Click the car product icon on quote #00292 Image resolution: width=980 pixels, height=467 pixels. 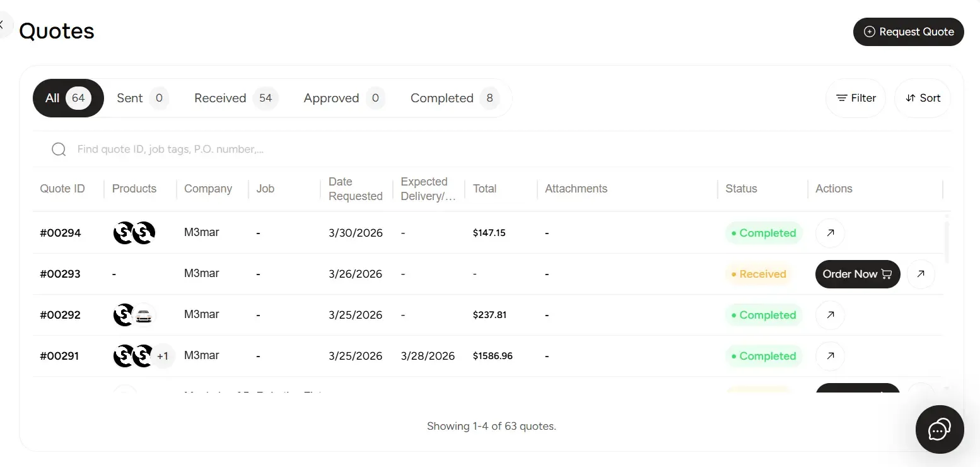pos(144,315)
